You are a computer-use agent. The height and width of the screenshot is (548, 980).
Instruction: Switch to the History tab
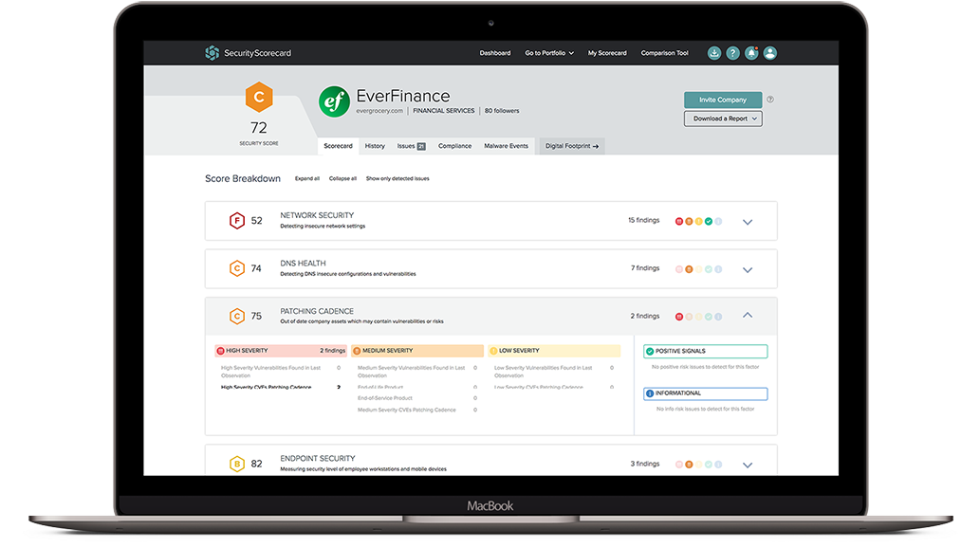tap(375, 146)
